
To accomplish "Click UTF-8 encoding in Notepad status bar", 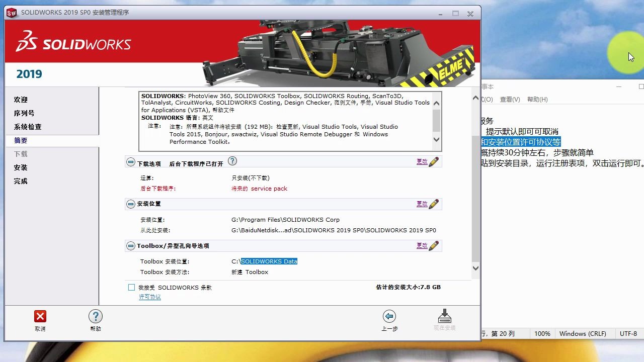I will (628, 333).
